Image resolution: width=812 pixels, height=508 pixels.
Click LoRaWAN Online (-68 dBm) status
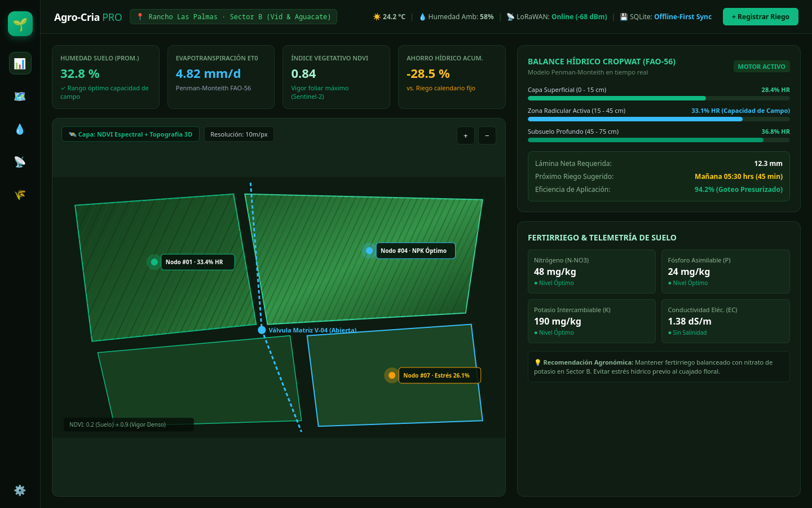tap(579, 17)
